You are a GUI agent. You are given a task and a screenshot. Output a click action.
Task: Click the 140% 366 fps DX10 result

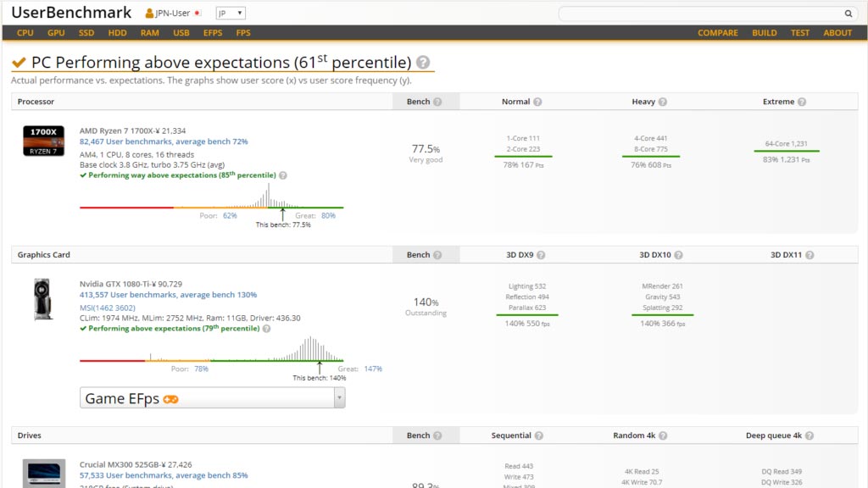point(663,324)
